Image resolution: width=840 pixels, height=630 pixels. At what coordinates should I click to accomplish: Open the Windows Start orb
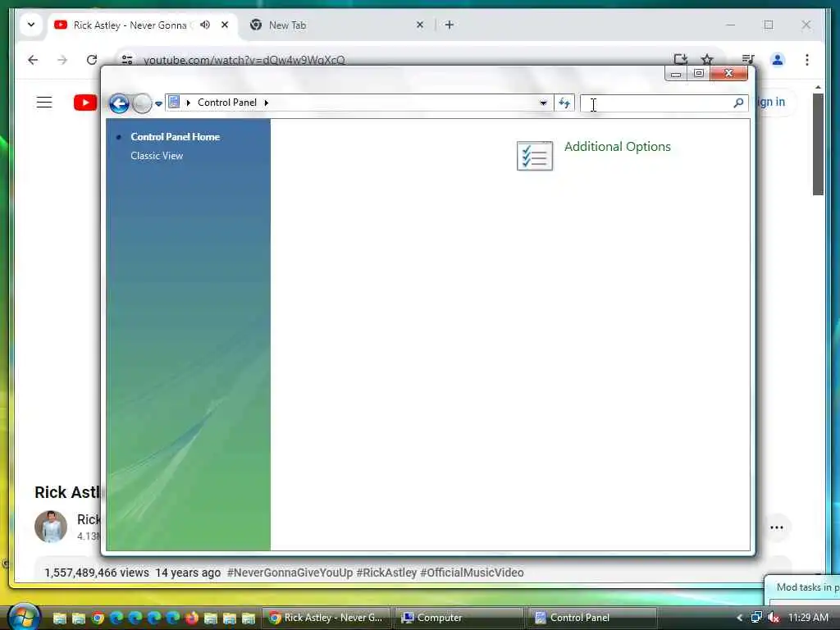point(24,617)
